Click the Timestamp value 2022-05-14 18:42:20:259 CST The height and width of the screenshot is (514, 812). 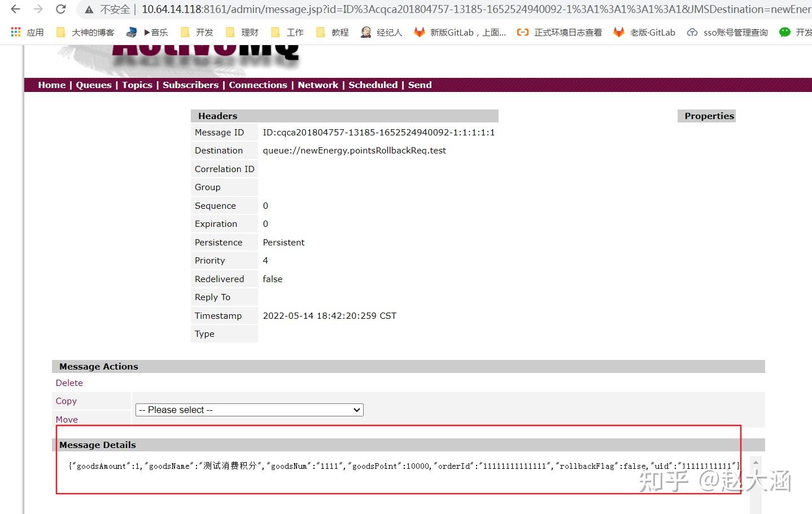click(x=329, y=315)
